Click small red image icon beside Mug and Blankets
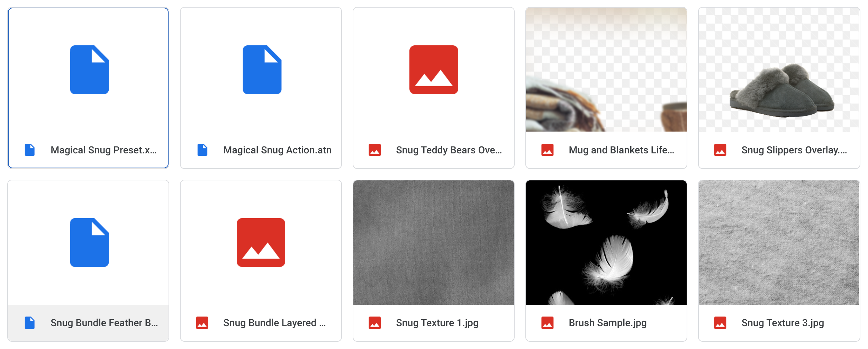 click(547, 150)
